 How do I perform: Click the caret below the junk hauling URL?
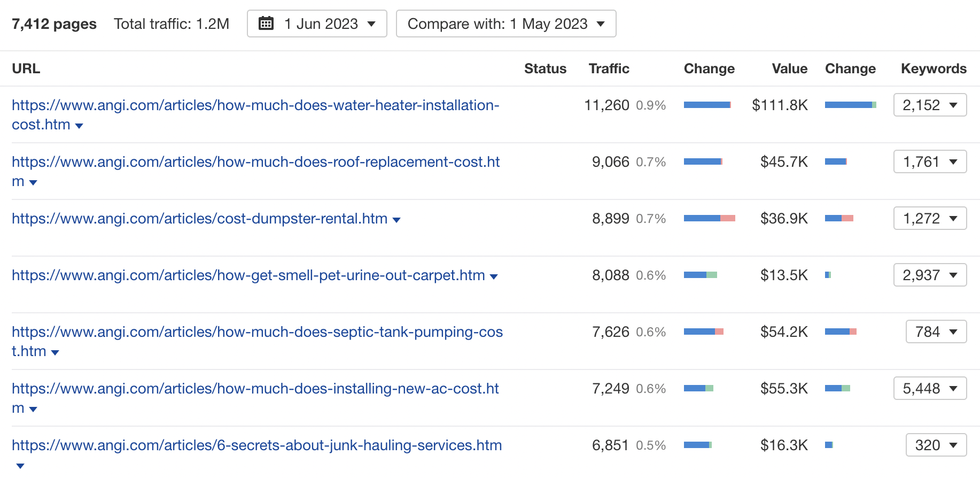click(20, 466)
